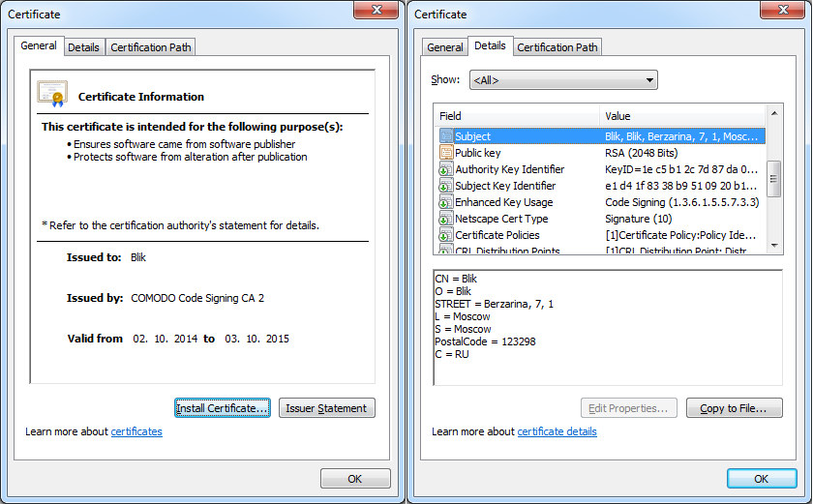Click the 03. 10. 2015 expiry date
Viewport: 813px width, 504px height.
[x=256, y=339]
